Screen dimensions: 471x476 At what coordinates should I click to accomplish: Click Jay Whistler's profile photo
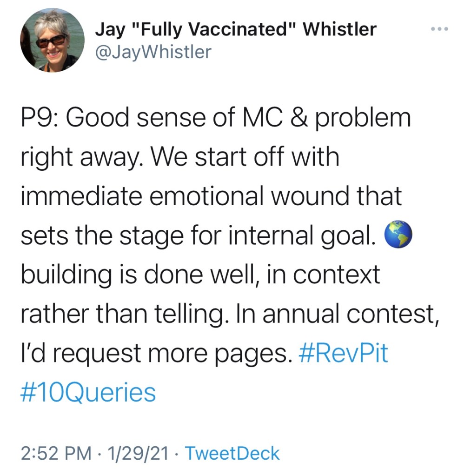[x=52, y=40]
